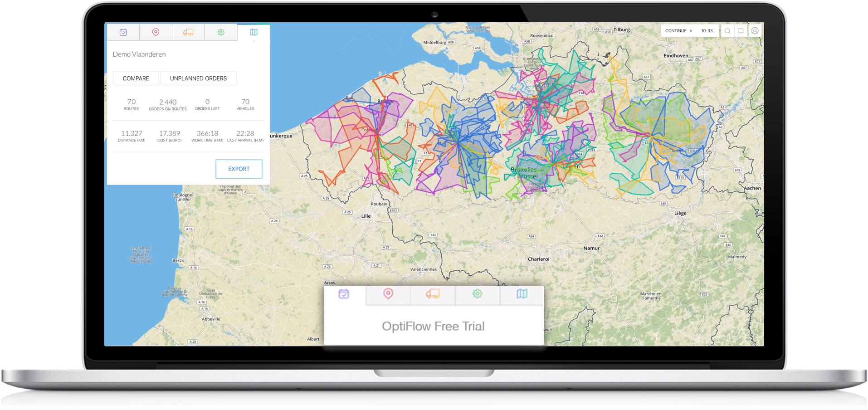Screen dimensions: 868x410
Task: Click the Aachen label on the map
Action: pyautogui.click(x=752, y=188)
